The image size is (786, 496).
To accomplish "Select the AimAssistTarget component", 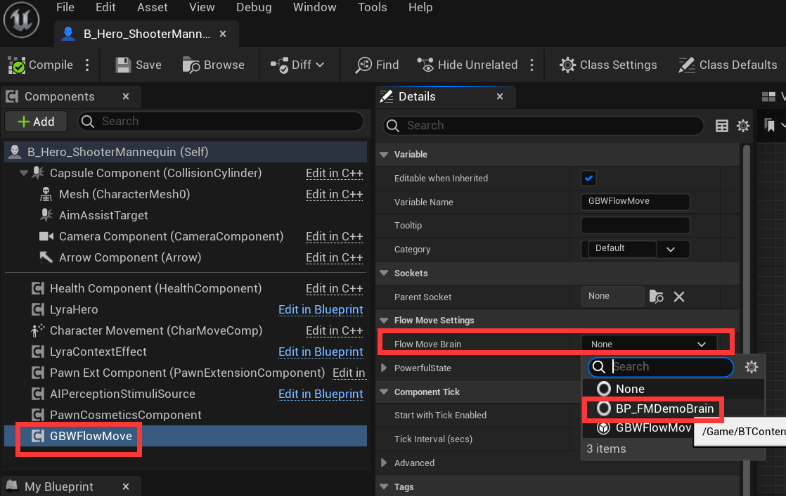I will 103,215.
